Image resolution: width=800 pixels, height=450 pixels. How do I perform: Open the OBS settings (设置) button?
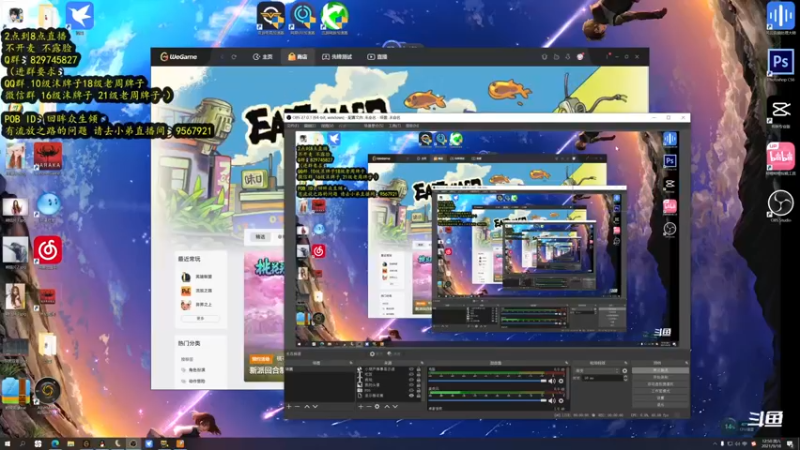click(x=660, y=398)
